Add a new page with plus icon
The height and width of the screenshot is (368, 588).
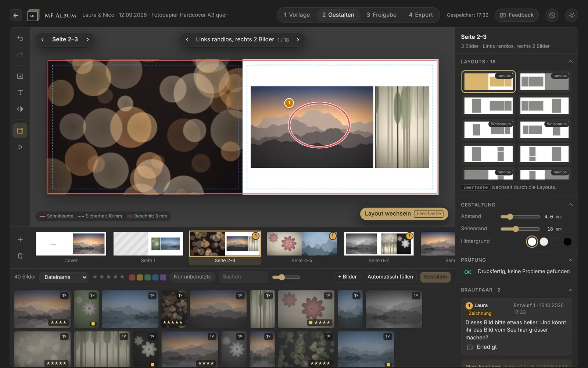tap(20, 240)
